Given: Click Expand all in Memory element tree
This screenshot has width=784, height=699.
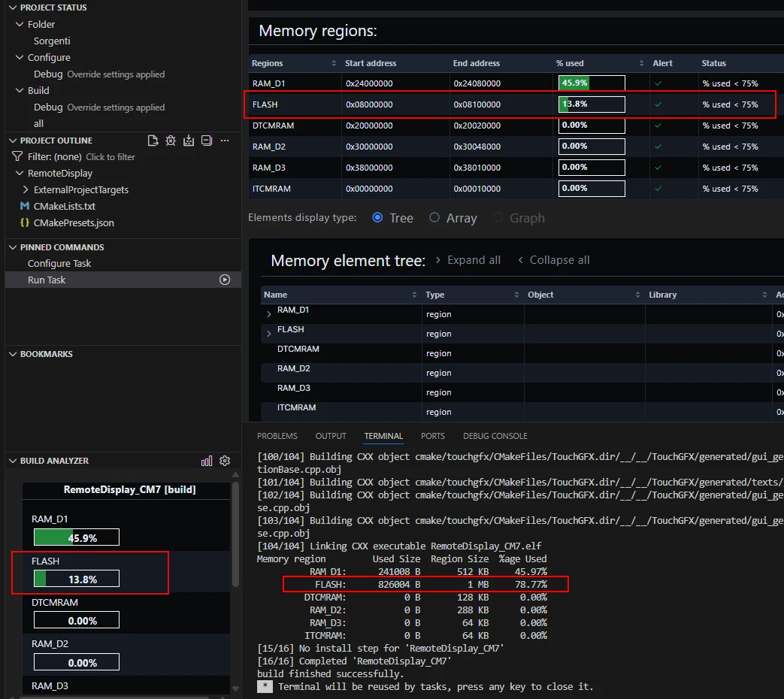Looking at the screenshot, I should point(468,260).
